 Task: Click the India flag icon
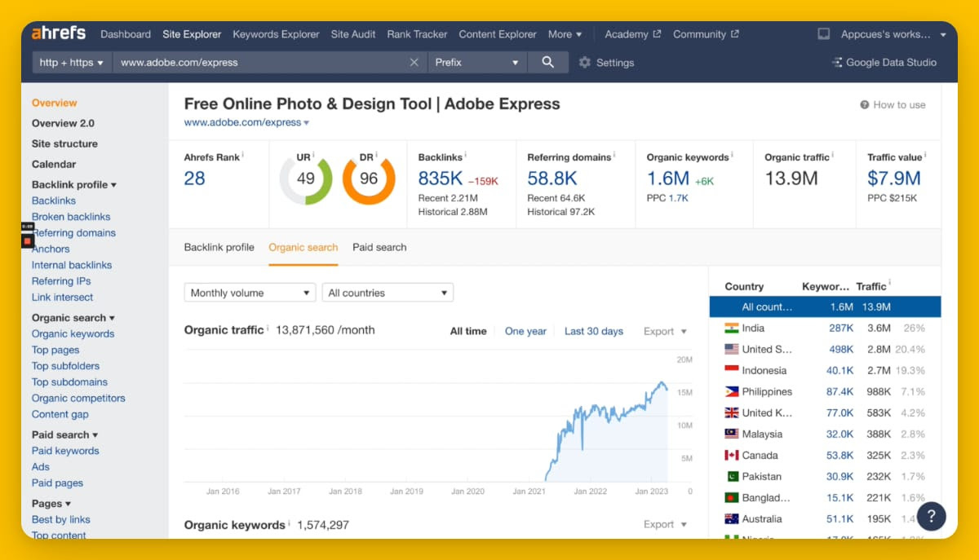pos(731,328)
